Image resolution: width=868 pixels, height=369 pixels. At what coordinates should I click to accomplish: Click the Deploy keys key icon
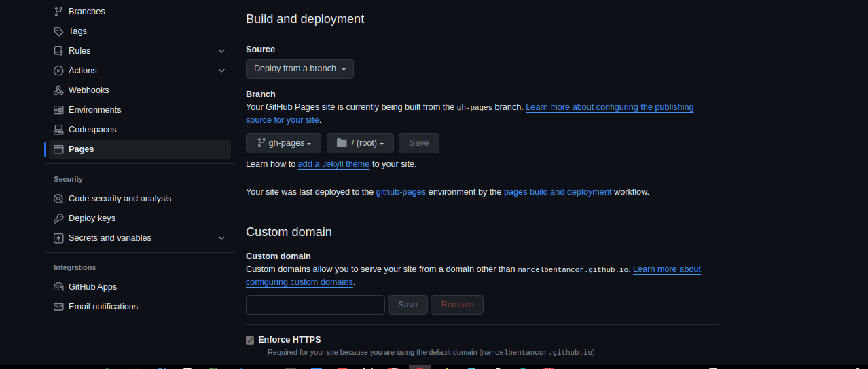[58, 218]
